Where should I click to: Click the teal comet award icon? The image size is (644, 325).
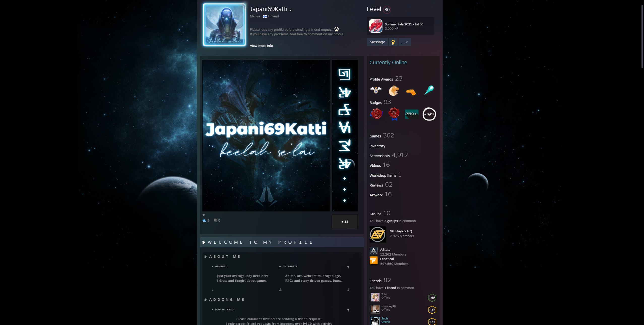(429, 90)
